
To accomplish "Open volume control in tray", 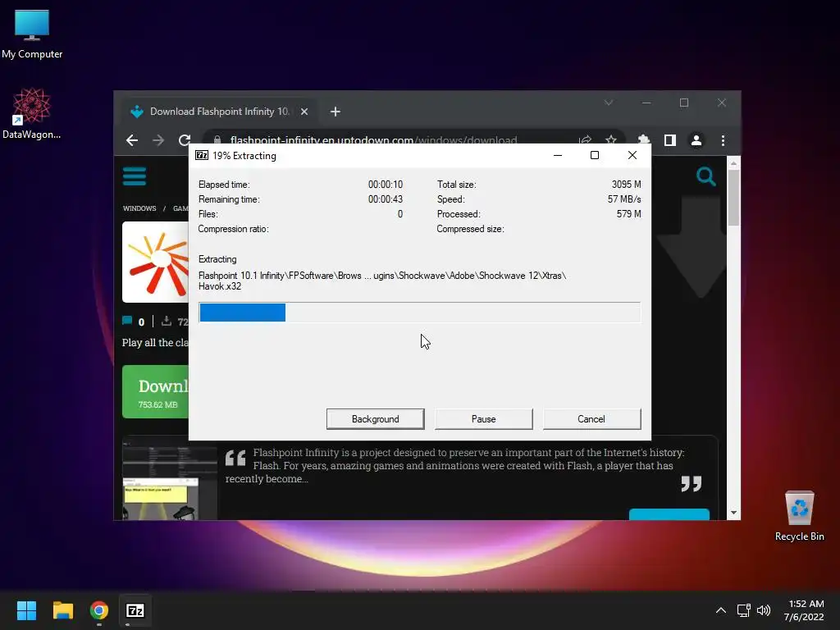I will [x=764, y=610].
